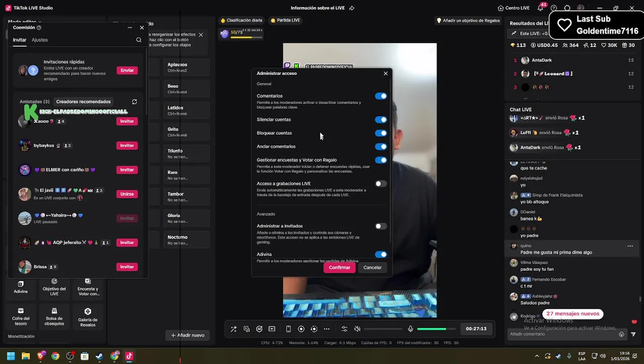Click Cancelar in Administrar acceso dialog
644x364 pixels.
coord(372,267)
